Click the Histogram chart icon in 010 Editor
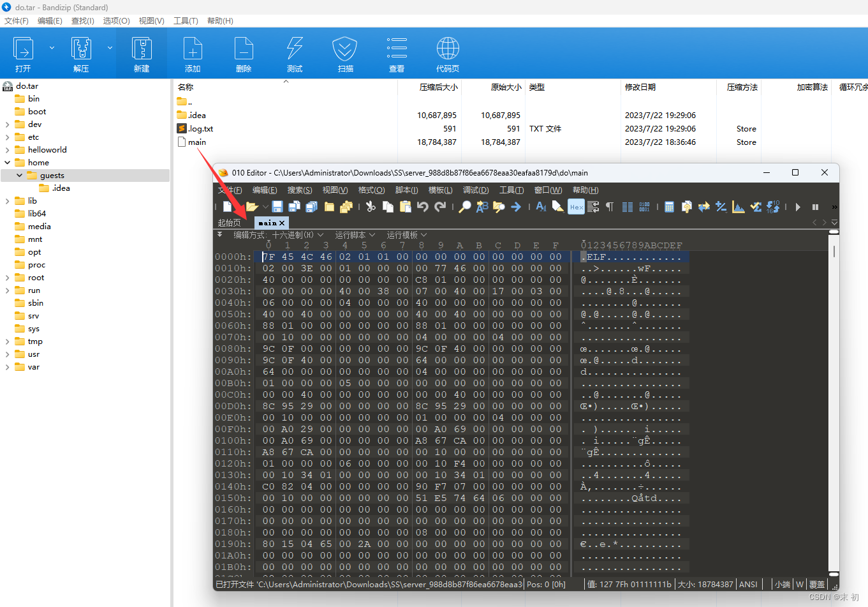 739,206
